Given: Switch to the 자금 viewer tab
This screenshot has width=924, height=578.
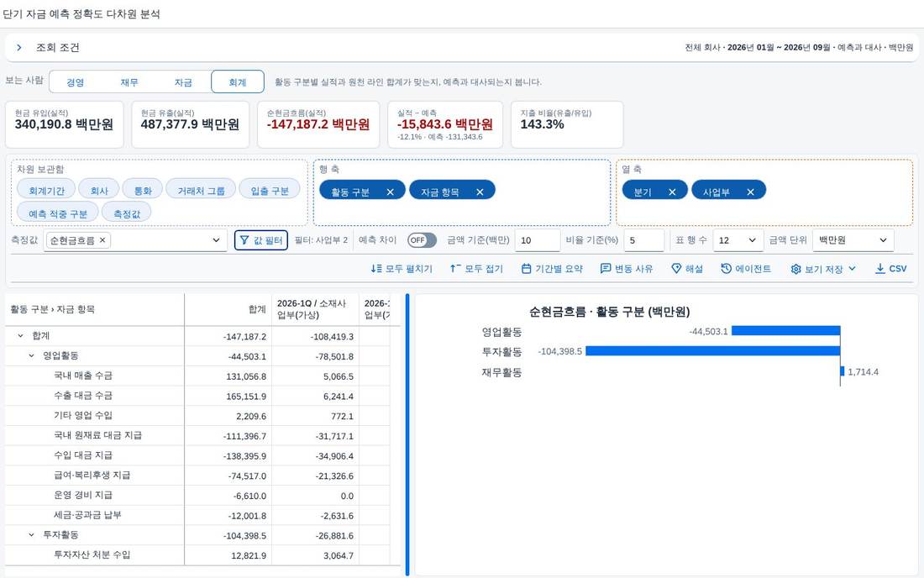Looking at the screenshot, I should coord(183,82).
